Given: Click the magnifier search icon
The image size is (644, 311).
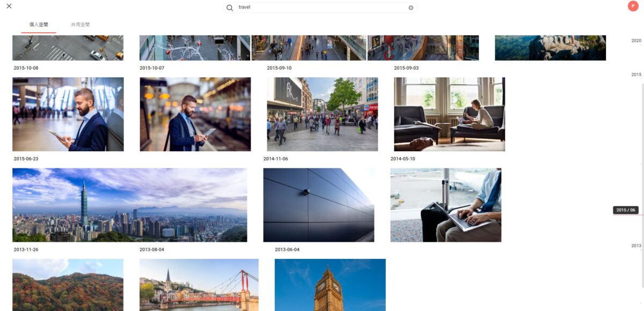Looking at the screenshot, I should [230, 8].
